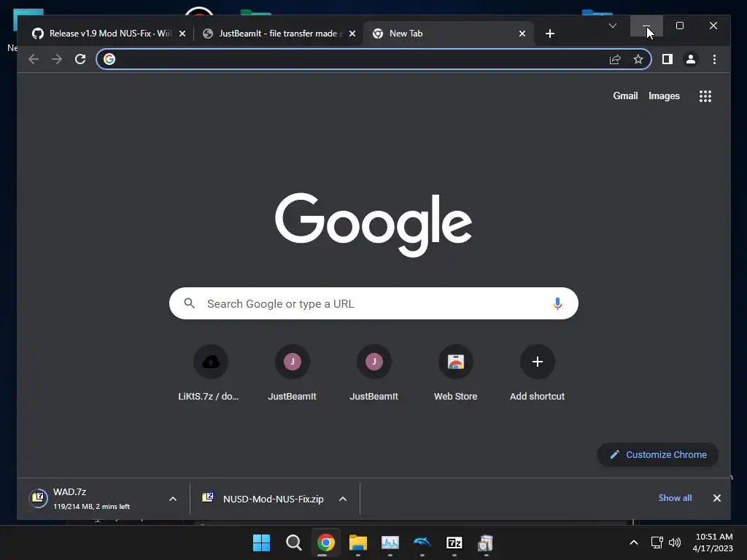Open the Chrome three-dot menu

(x=714, y=59)
